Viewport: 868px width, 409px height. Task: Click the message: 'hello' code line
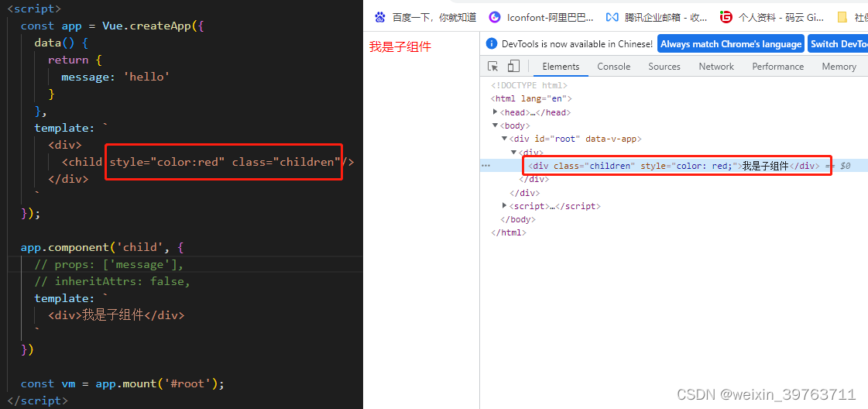pos(115,77)
